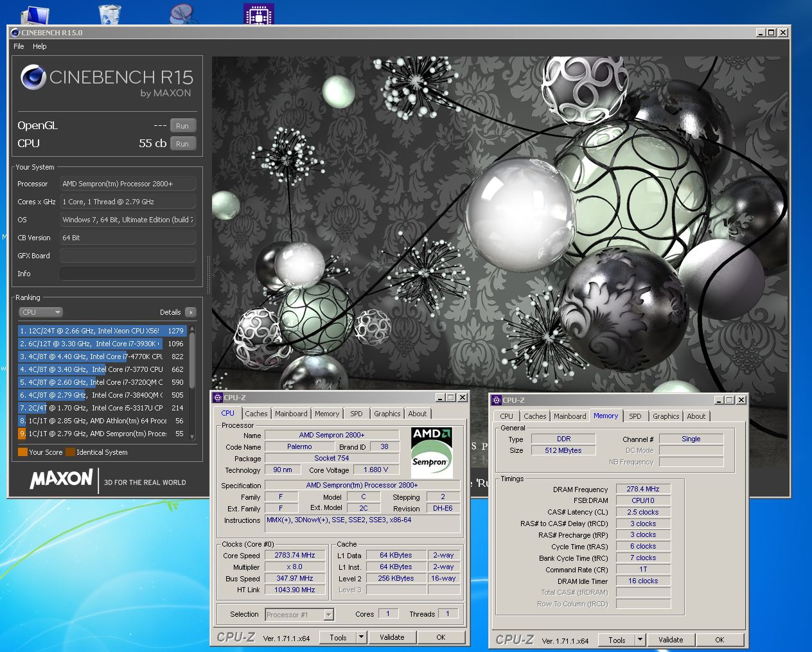
Task: Click Validate in right CPU-Z window
Action: pyautogui.click(x=671, y=640)
